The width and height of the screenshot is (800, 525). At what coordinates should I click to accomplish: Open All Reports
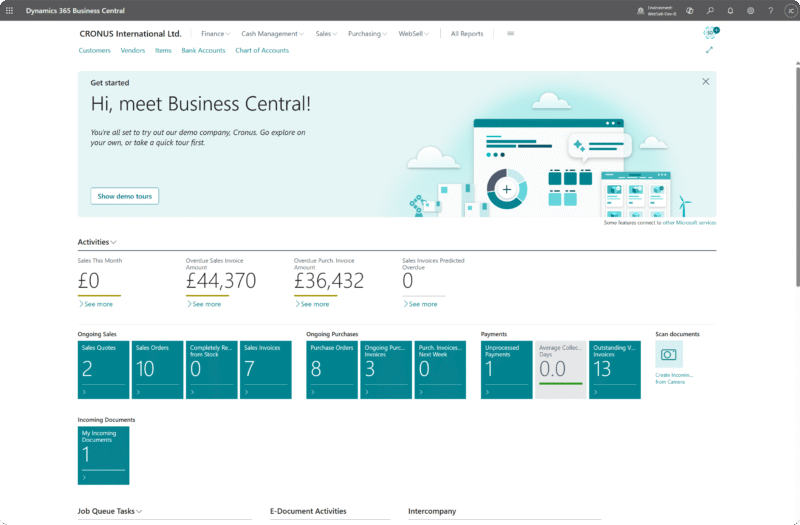467,34
